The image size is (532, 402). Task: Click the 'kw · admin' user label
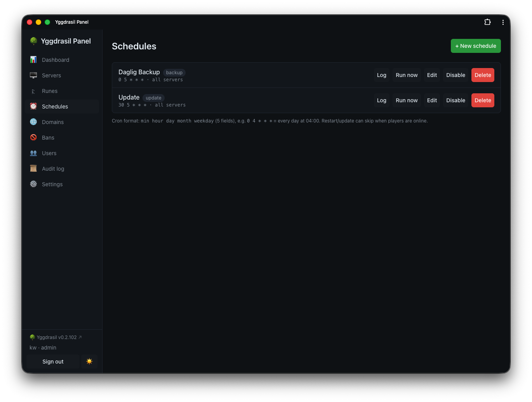43,348
